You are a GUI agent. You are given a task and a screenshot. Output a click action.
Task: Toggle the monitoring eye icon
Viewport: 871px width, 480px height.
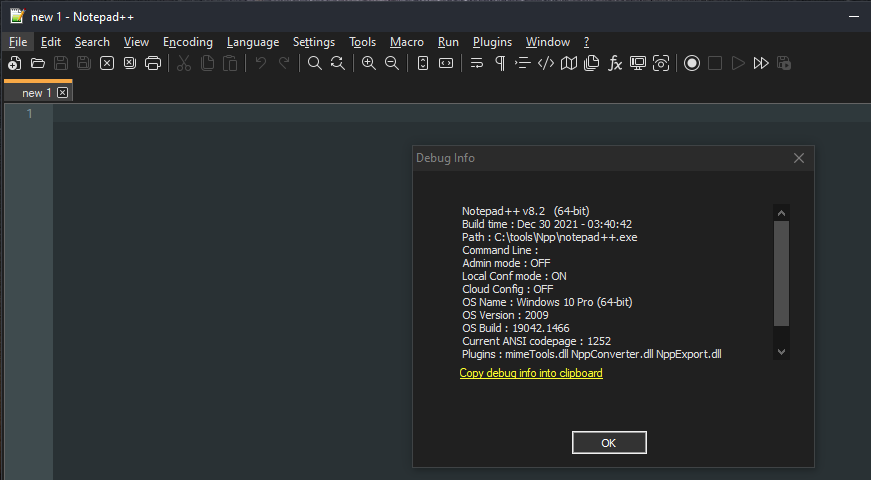[661, 63]
